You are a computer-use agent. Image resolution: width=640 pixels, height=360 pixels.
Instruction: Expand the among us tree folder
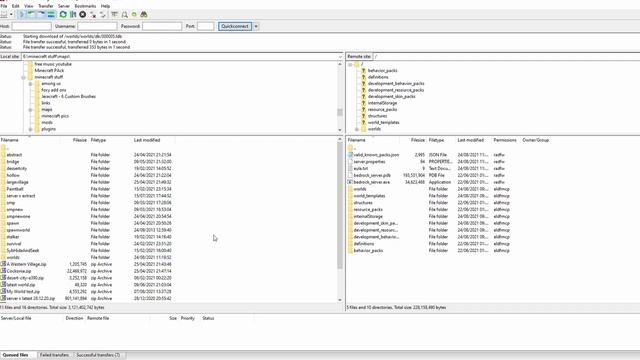point(30,84)
